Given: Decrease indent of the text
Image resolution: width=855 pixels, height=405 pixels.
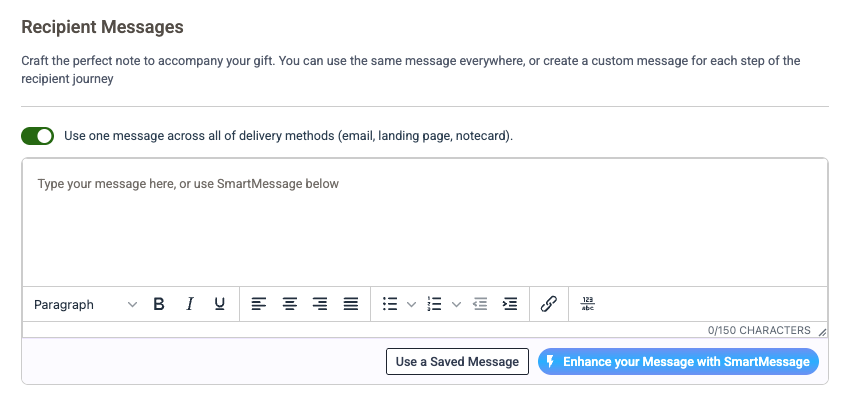Looking at the screenshot, I should pos(480,304).
